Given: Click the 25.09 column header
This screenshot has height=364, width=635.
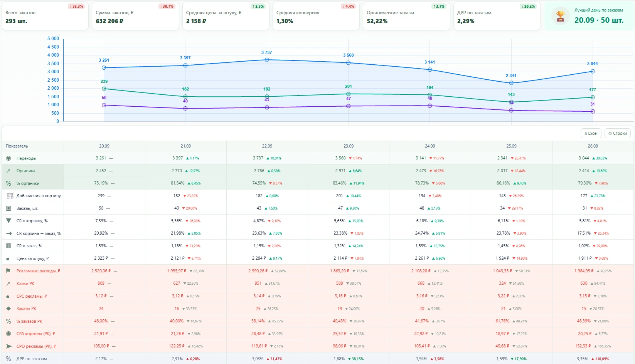Looking at the screenshot, I should click(511, 146).
